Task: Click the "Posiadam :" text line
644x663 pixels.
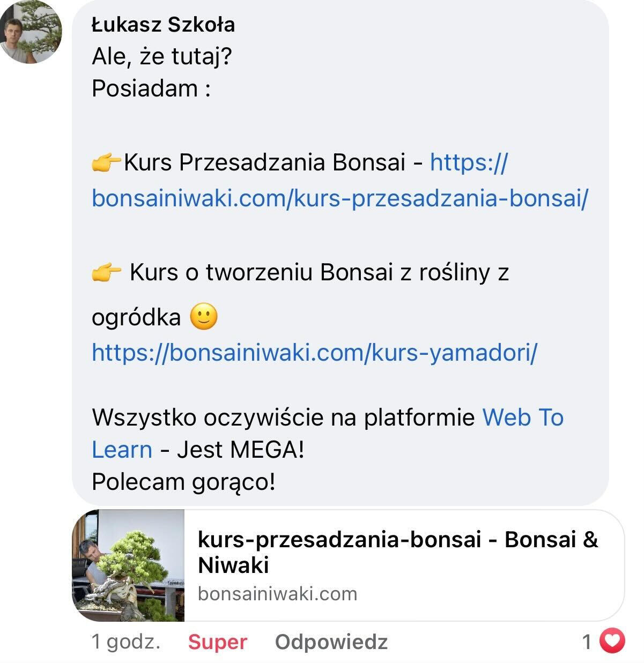Action: [x=151, y=88]
